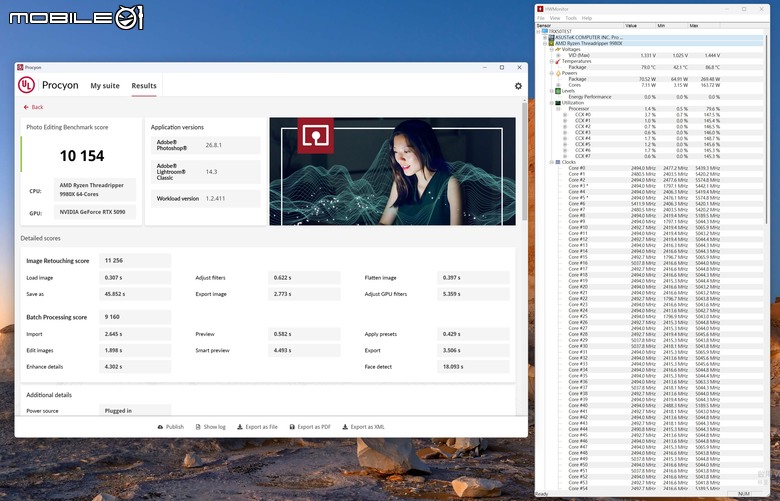Expand the CCX #7 utilization node
The width and height of the screenshot is (780, 501).
565,156
